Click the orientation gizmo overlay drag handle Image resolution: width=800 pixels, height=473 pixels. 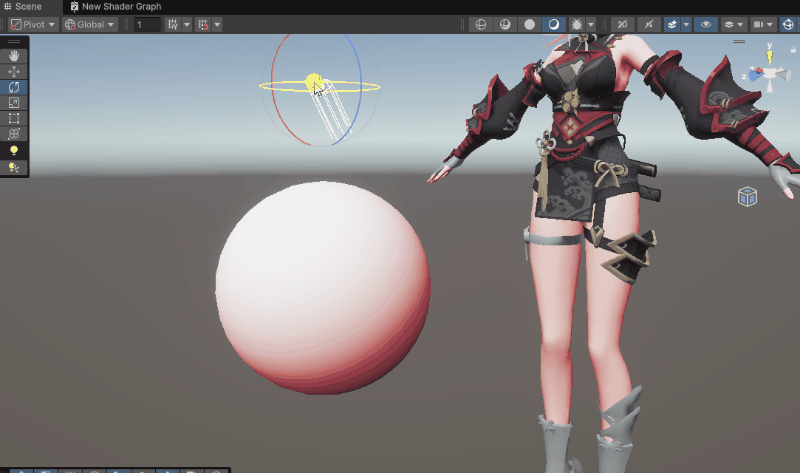tap(739, 41)
